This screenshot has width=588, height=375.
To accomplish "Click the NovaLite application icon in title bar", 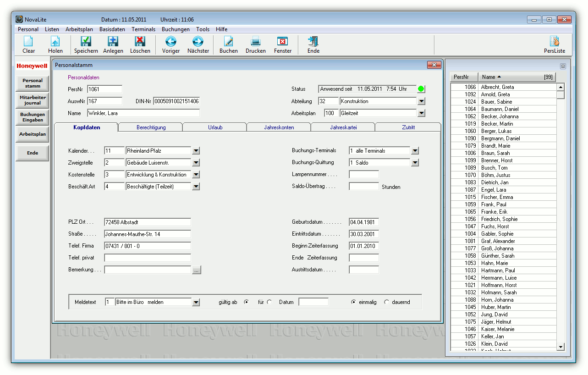I will point(19,20).
